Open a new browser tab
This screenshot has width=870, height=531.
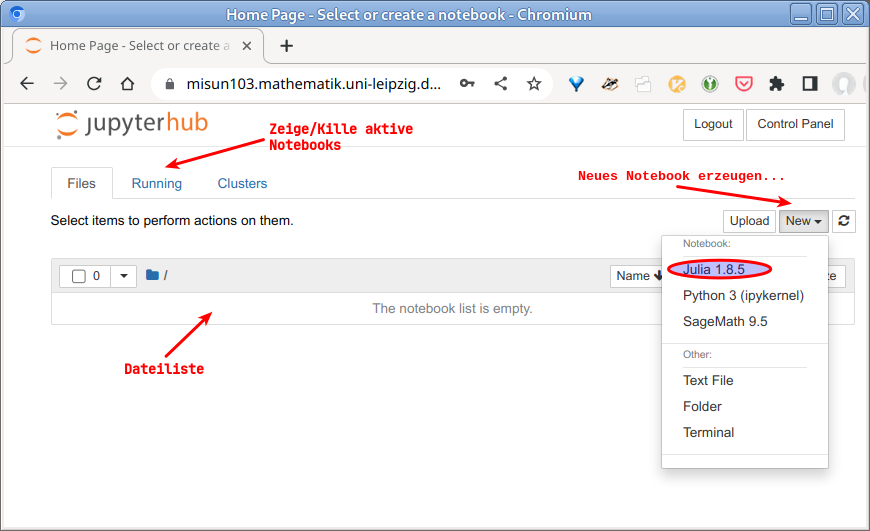[x=286, y=46]
